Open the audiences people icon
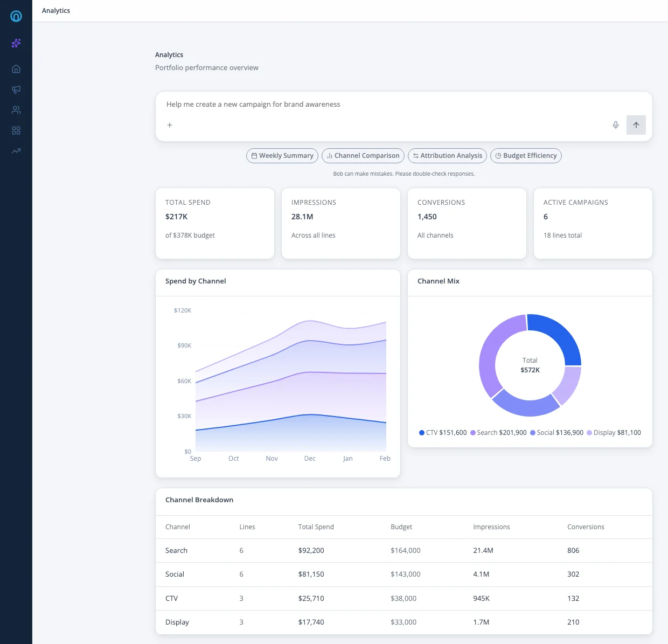This screenshot has height=644, width=668. click(x=16, y=110)
